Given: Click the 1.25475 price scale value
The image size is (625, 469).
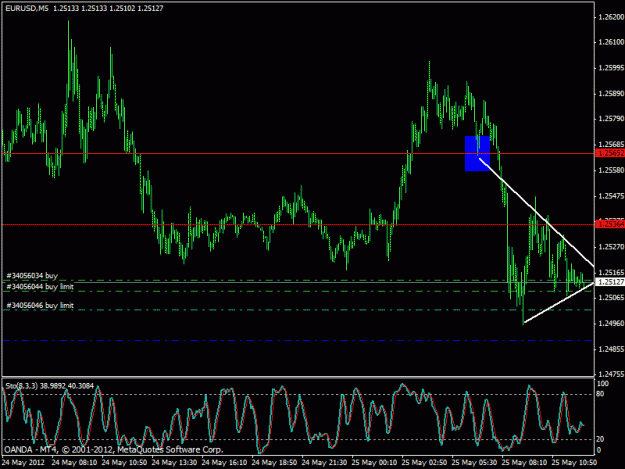Looking at the screenshot, I should [611, 196].
